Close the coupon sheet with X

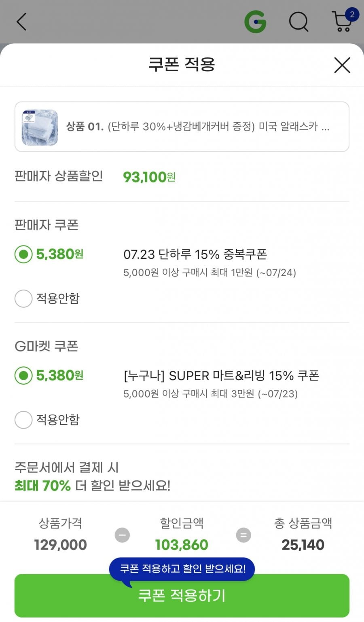tap(342, 65)
